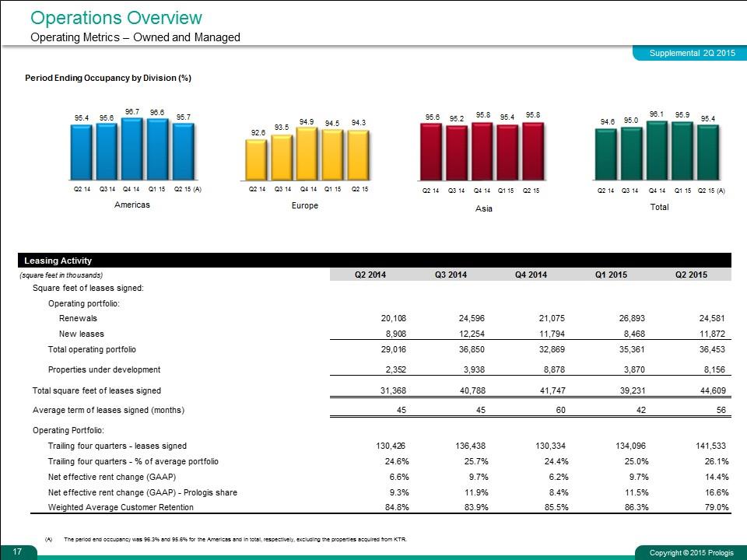Click Total operating portfolio value 36,850

click(472, 349)
